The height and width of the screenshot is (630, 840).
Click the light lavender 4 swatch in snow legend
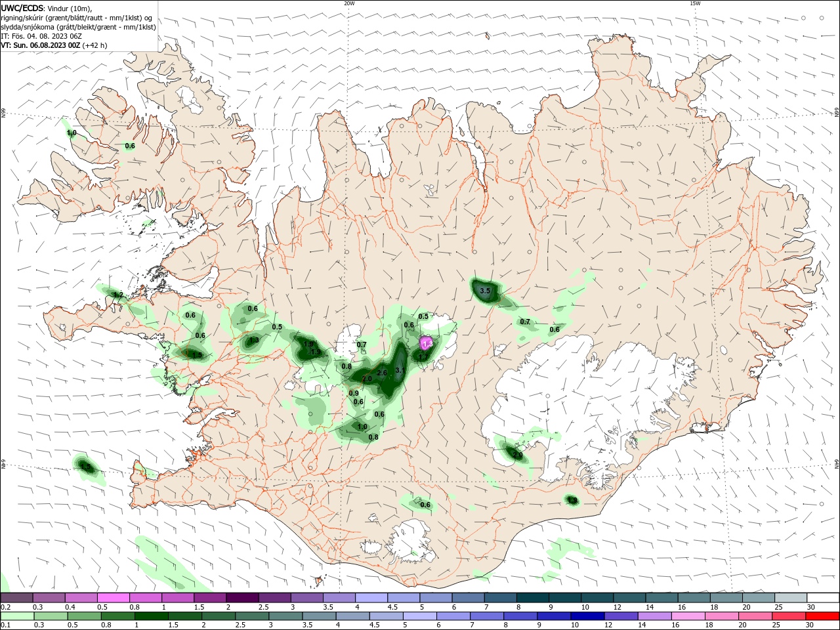coord(370,598)
